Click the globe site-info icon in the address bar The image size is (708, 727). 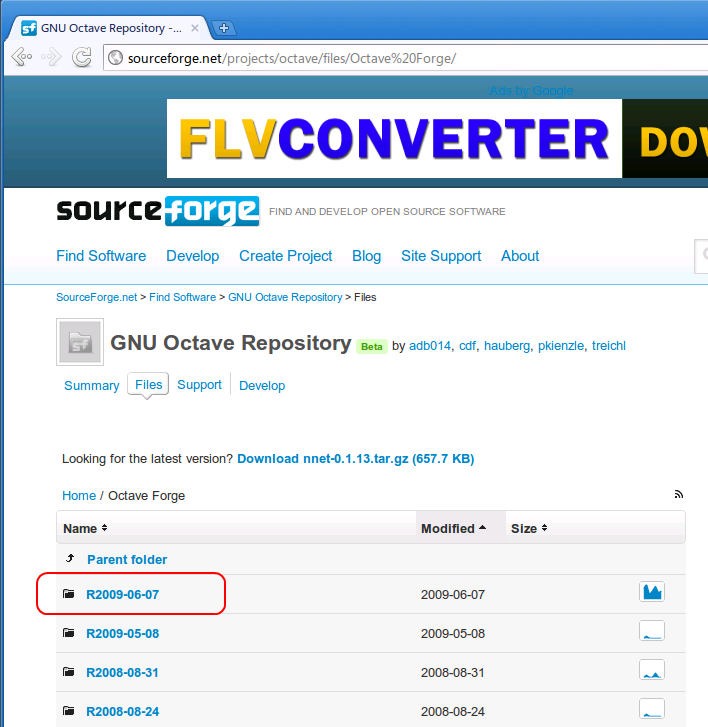(115, 58)
